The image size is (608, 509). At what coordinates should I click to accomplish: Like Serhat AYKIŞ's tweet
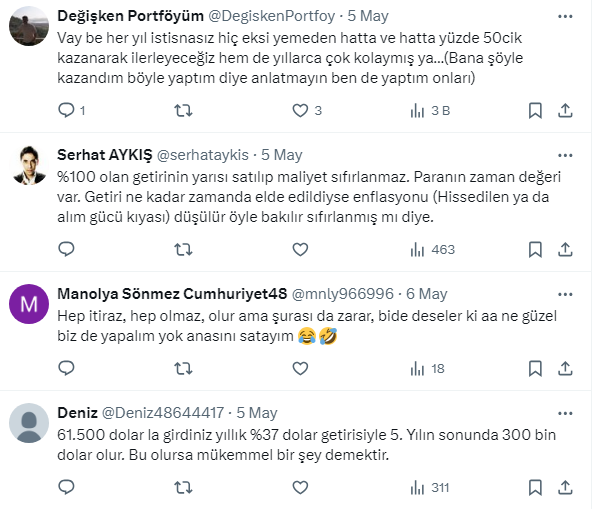[x=299, y=249]
